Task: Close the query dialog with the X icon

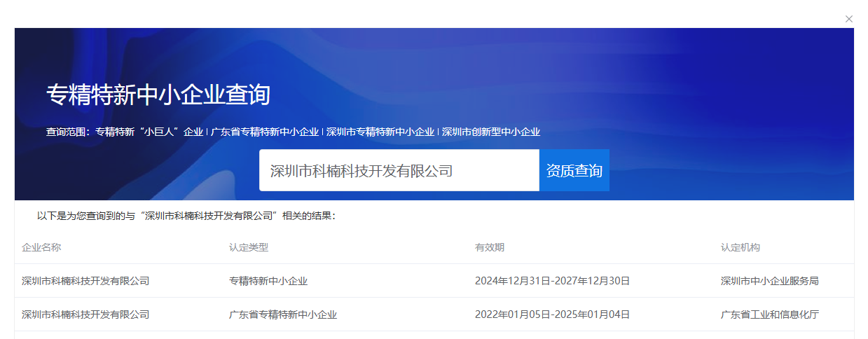Action: pyautogui.click(x=849, y=19)
